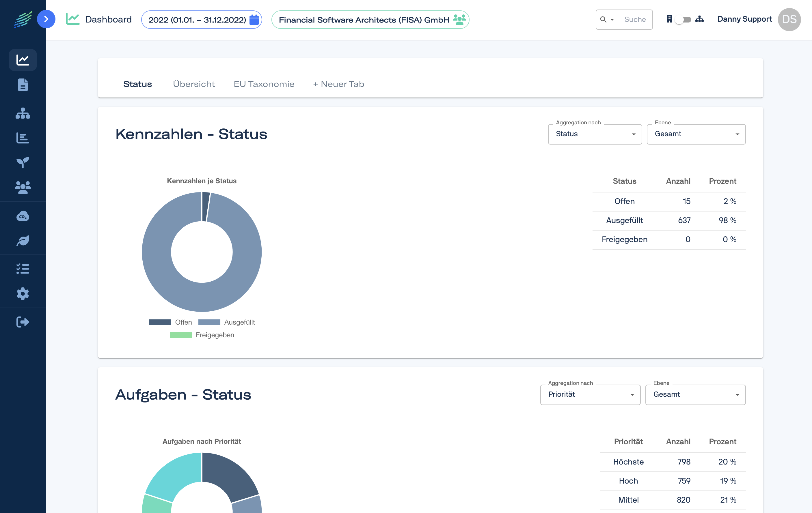This screenshot has width=812, height=513.
Task: Click the building icon in header
Action: pyautogui.click(x=669, y=19)
